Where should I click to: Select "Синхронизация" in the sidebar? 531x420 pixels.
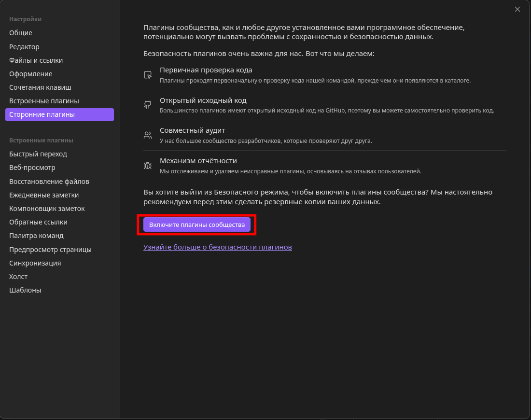click(35, 263)
